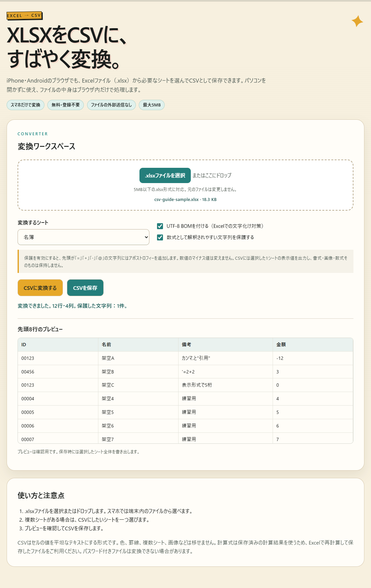371x588 pixels.
Task: Click the スマホだけで変換 tag
Action: pyautogui.click(x=26, y=105)
